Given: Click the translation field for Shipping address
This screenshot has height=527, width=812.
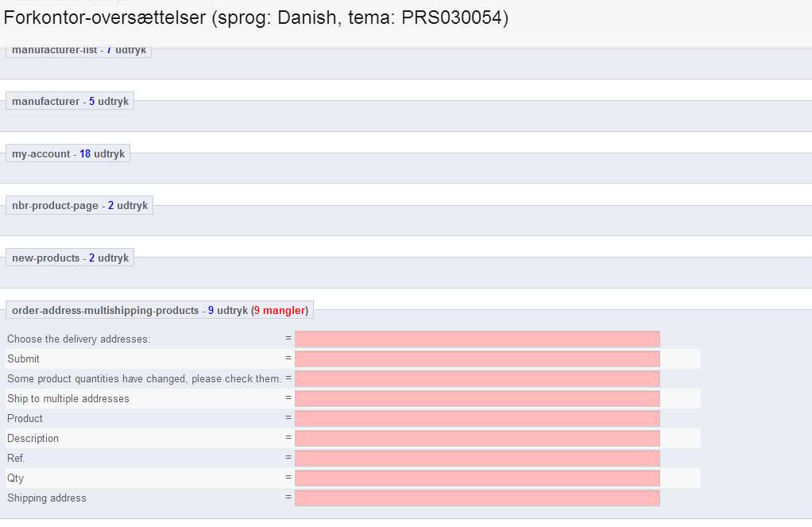Looking at the screenshot, I should pos(478,498).
